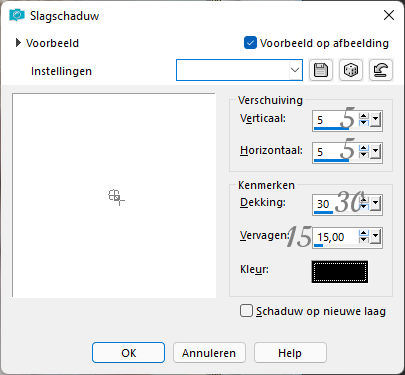This screenshot has width=405, height=375.
Task: Open the Horizontaal slider dropdown arrow
Action: click(x=376, y=151)
